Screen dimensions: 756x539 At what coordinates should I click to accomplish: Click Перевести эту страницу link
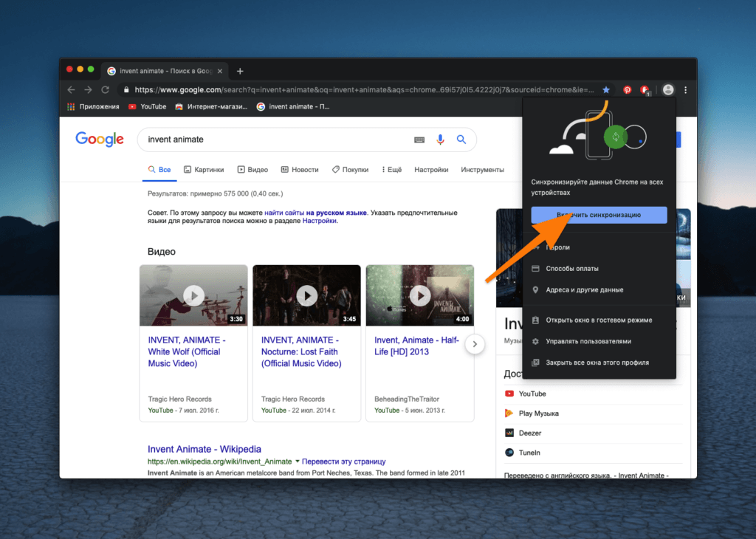pos(344,461)
